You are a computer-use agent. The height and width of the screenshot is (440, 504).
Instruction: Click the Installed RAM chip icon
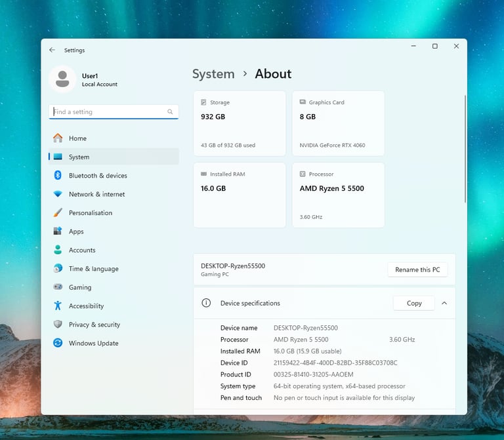tap(204, 174)
